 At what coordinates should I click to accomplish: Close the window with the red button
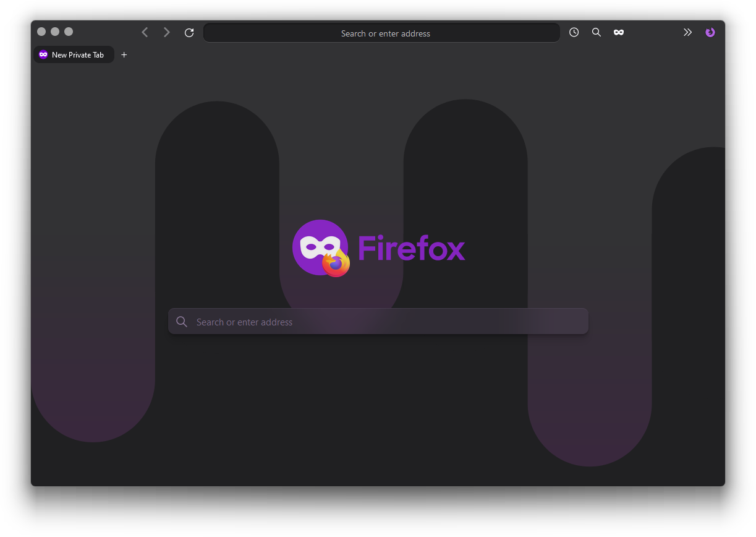click(x=41, y=31)
